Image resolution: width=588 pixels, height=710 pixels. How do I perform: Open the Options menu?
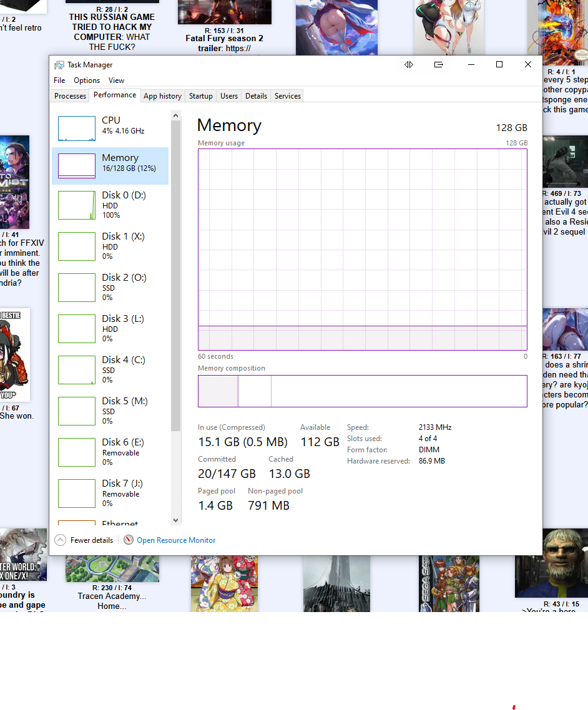[x=87, y=80]
